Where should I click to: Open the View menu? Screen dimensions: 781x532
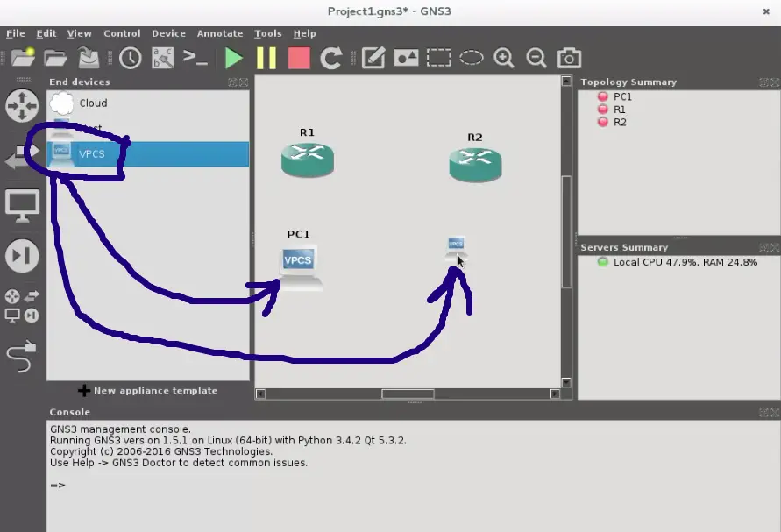[79, 33]
